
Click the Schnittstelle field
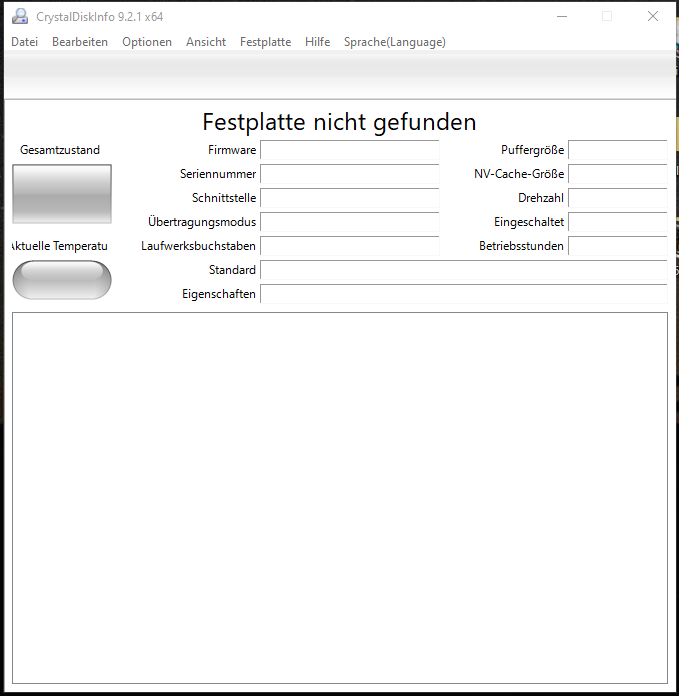pyautogui.click(x=350, y=198)
